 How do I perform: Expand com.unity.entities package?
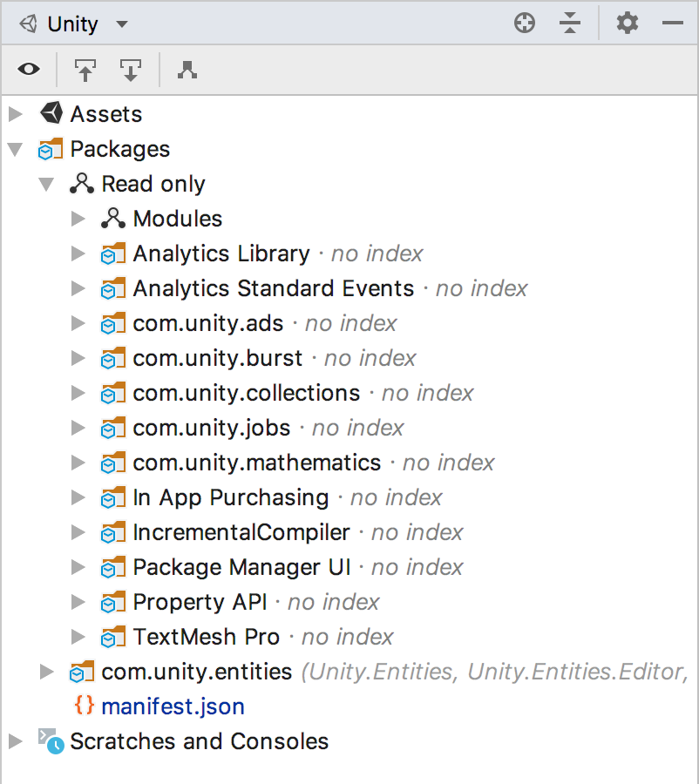point(46,672)
